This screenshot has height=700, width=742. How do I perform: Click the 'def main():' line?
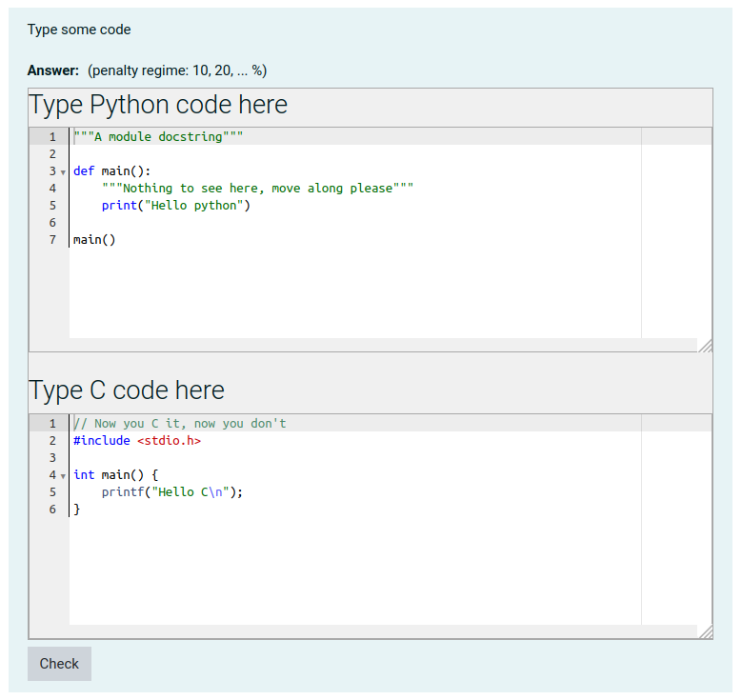point(112,170)
